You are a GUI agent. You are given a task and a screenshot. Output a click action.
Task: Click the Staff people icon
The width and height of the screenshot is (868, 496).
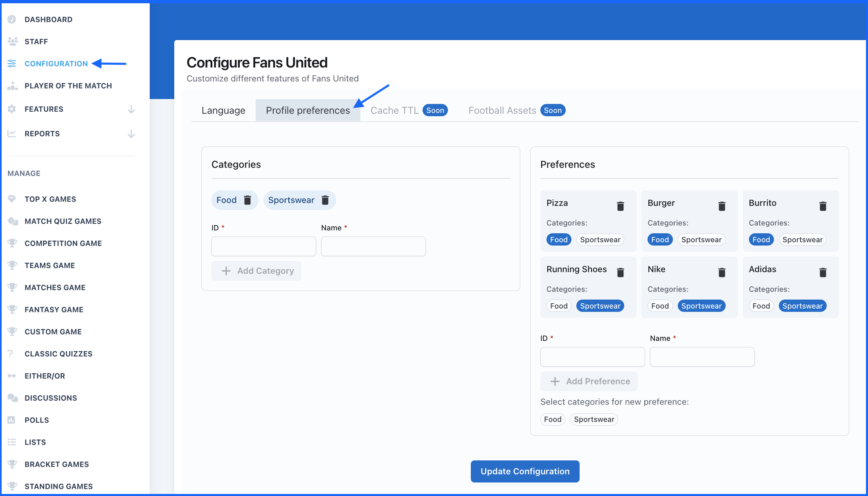[12, 41]
